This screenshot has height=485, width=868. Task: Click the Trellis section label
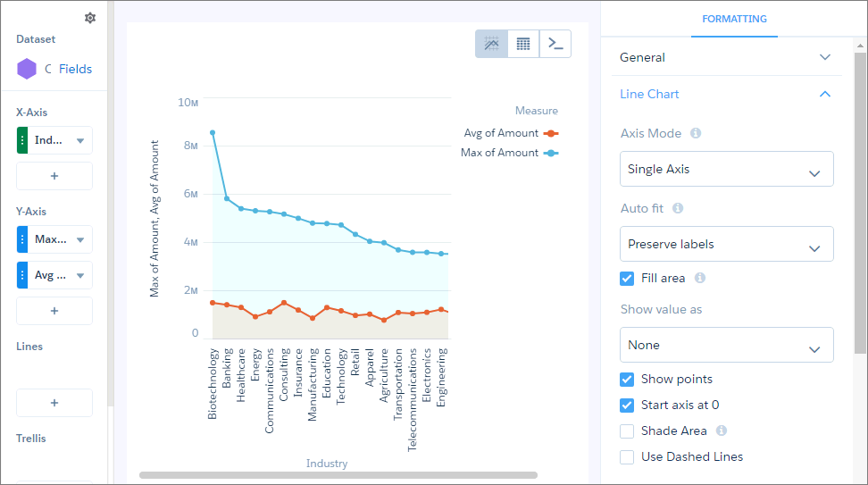31,439
